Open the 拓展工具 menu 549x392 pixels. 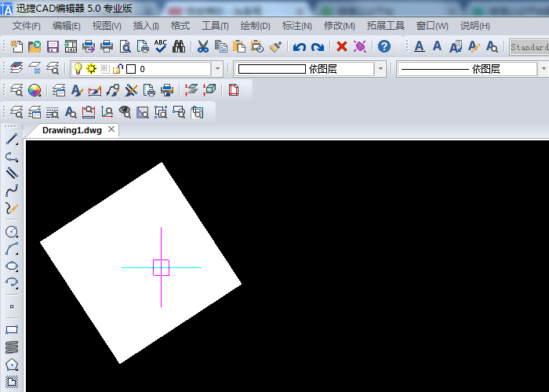pyautogui.click(x=386, y=26)
